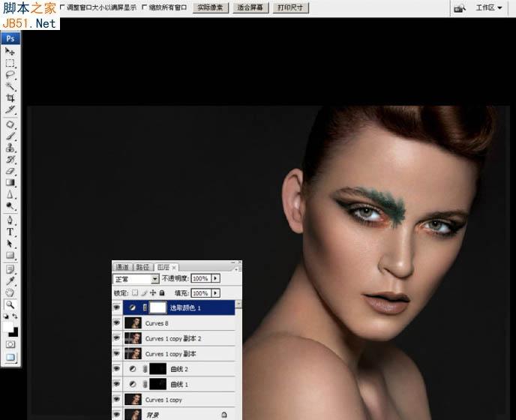Select the Eraser tool
This screenshot has width=516, height=420.
click(x=10, y=171)
